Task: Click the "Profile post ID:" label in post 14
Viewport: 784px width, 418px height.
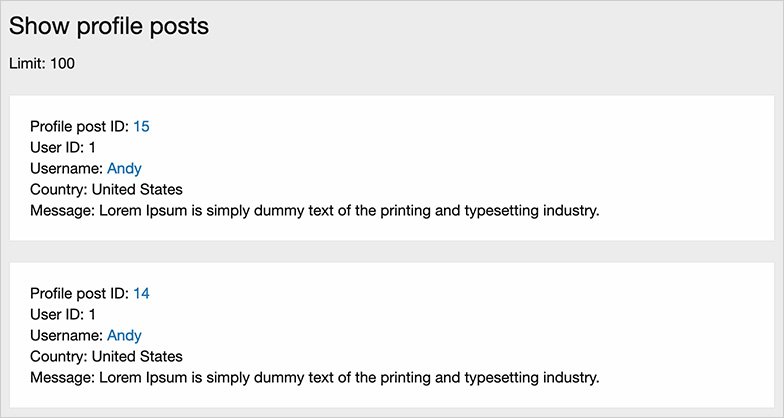Action: coord(79,293)
